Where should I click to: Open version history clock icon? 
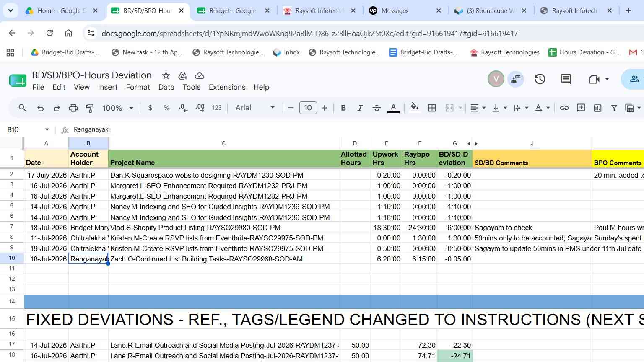pos(540,79)
